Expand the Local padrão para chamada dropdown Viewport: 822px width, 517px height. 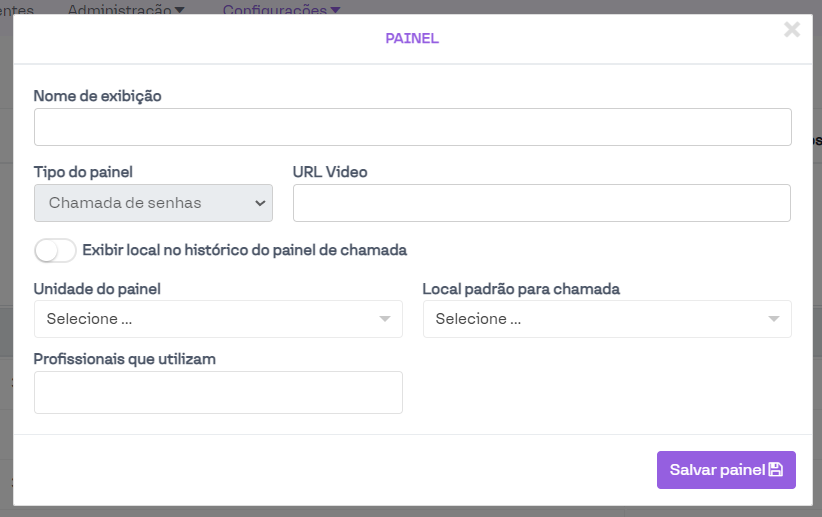click(606, 320)
